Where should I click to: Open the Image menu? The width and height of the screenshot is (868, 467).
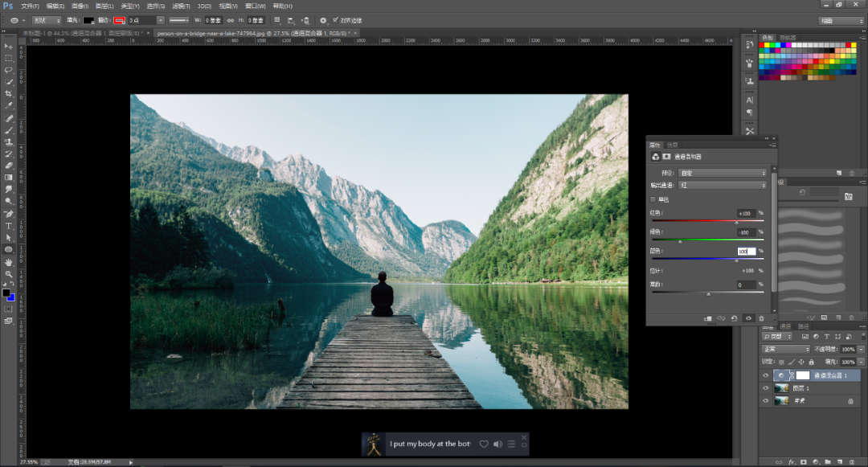pyautogui.click(x=80, y=6)
